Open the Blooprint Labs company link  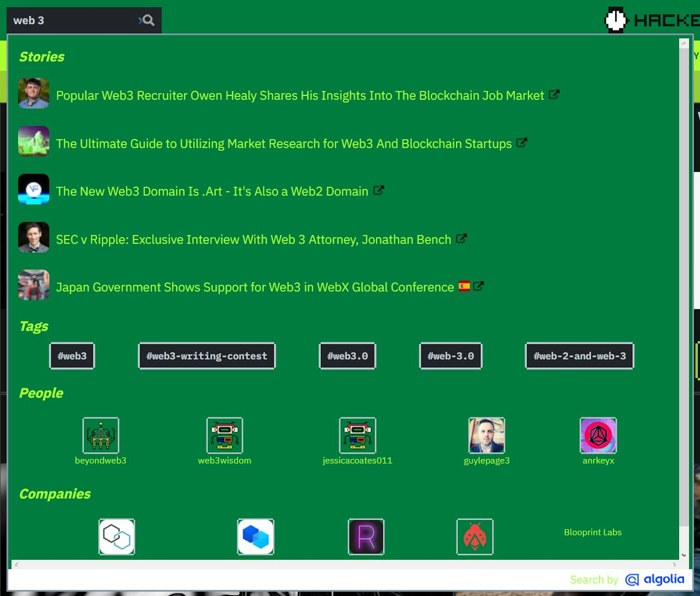pos(593,532)
